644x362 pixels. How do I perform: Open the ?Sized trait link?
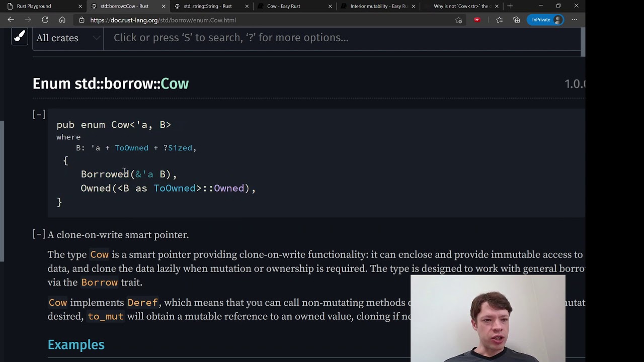tap(178, 148)
